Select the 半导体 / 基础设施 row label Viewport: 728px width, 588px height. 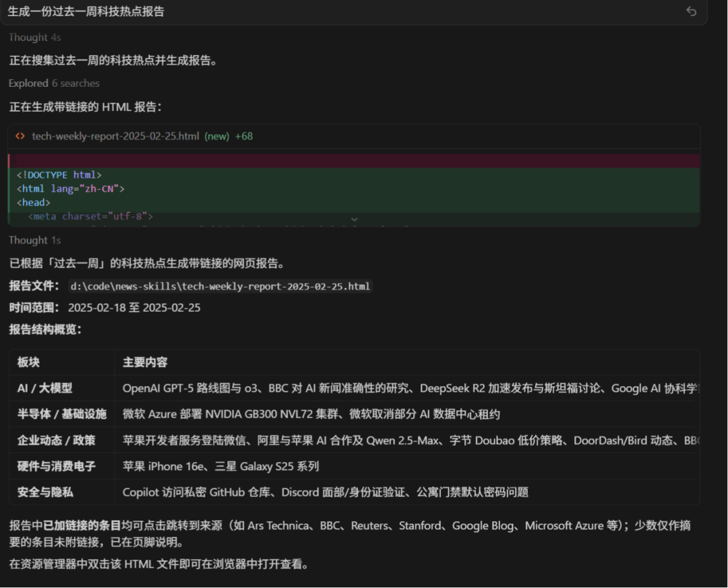[x=62, y=414]
